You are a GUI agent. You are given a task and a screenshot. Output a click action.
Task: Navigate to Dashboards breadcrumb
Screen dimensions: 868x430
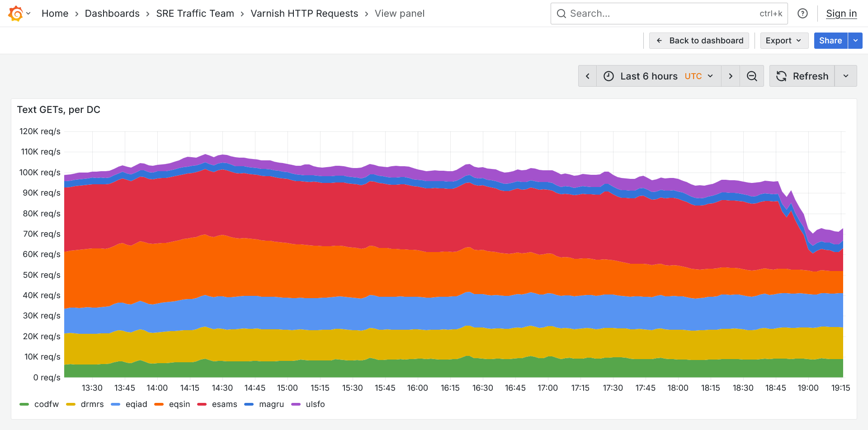pos(112,14)
